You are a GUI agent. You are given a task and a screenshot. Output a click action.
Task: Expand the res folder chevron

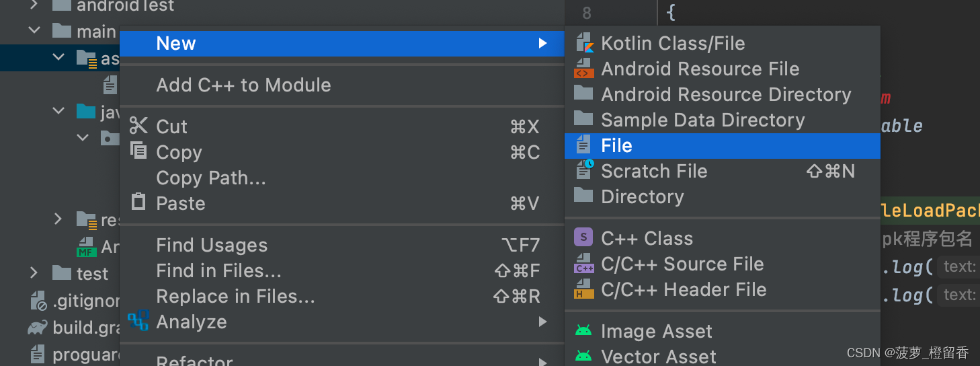(x=58, y=219)
